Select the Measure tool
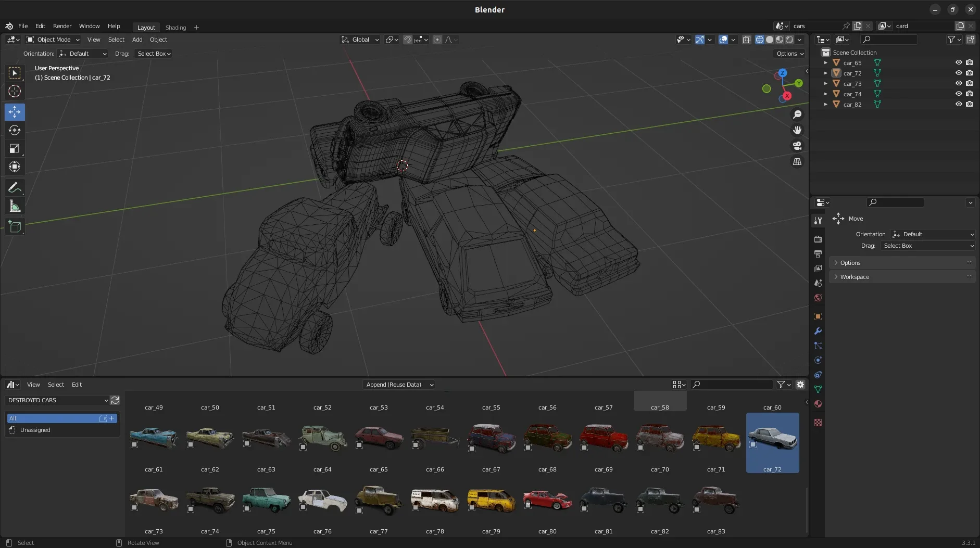 [x=15, y=207]
